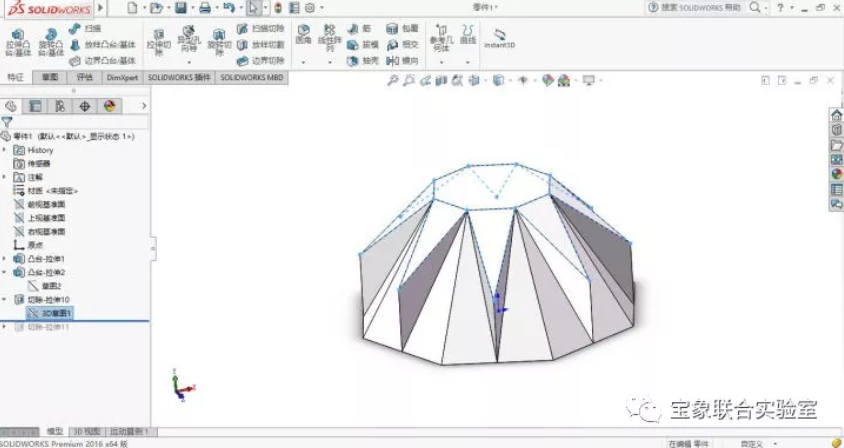Click the Extruded Cut (拉伸切除) tool
Screen dimensions: 844x448
[x=159, y=43]
